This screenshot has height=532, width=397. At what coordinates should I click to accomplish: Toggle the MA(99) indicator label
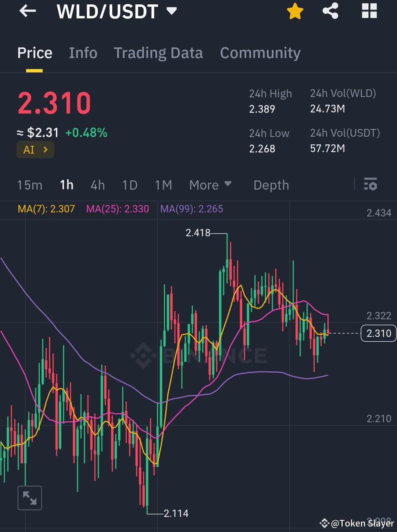pyautogui.click(x=192, y=209)
